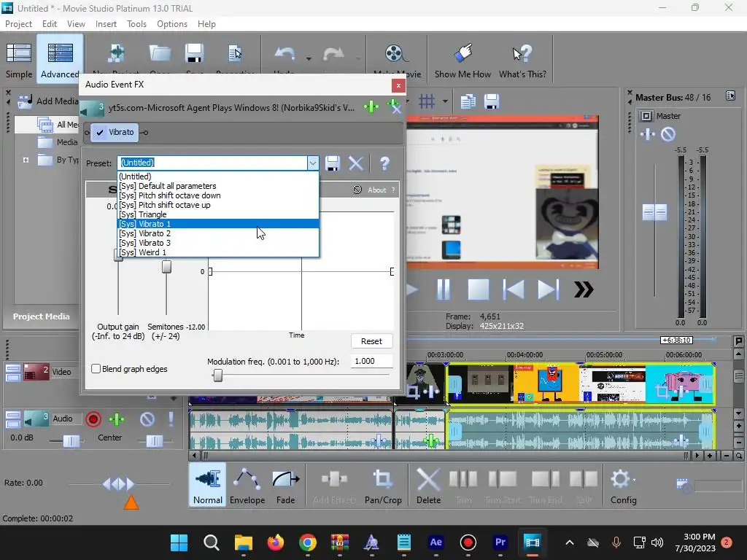Select the Envelope edit tool
This screenshot has height=560, width=747.
coord(247,485)
